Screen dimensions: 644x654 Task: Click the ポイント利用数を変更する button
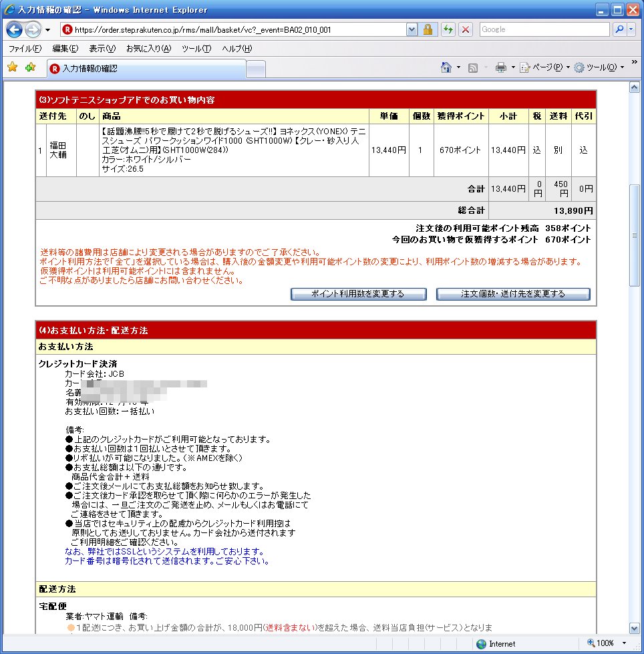(x=358, y=294)
